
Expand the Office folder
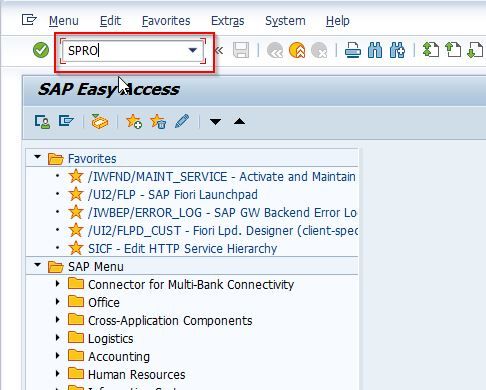pos(58,302)
